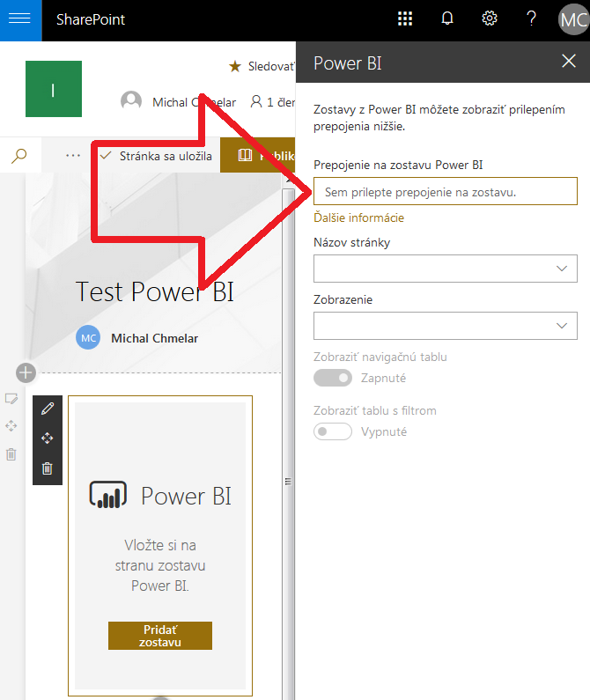Click the Michal Chmelar profile picture icon
This screenshot has width=590, height=700.
[x=131, y=101]
